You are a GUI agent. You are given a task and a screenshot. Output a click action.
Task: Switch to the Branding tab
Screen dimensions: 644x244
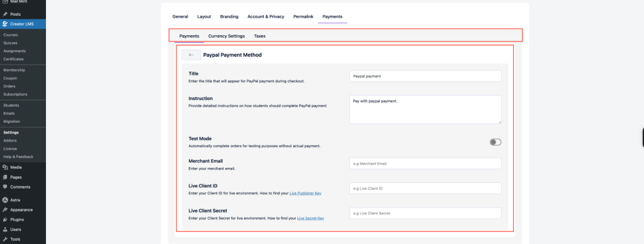(x=229, y=16)
